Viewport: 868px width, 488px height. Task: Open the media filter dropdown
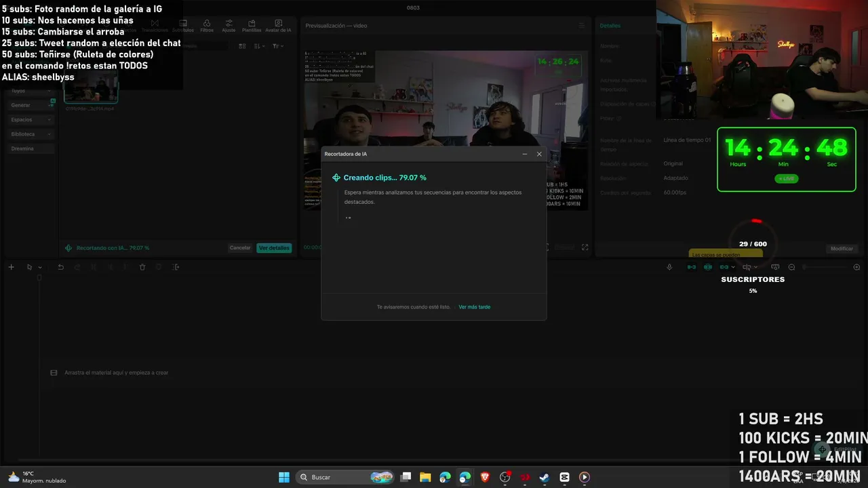click(277, 46)
